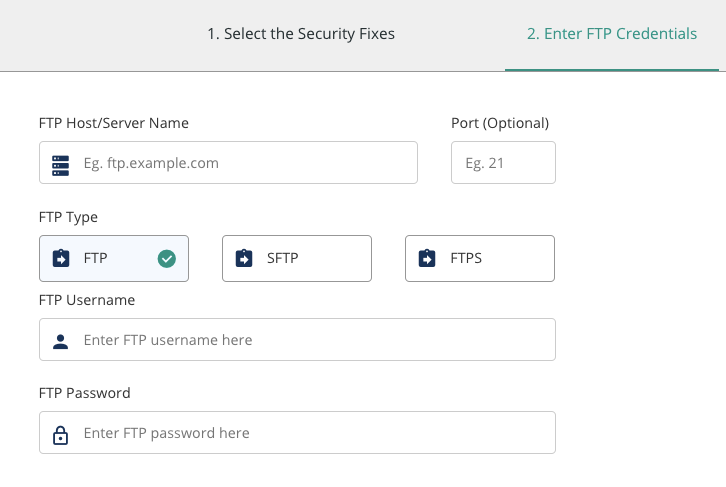This screenshot has height=487, width=726.
Task: Click the FTP Username label
Action: 87,300
